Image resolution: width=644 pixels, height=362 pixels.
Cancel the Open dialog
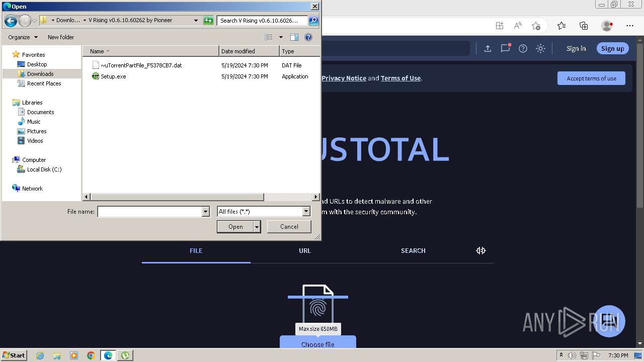[289, 227]
